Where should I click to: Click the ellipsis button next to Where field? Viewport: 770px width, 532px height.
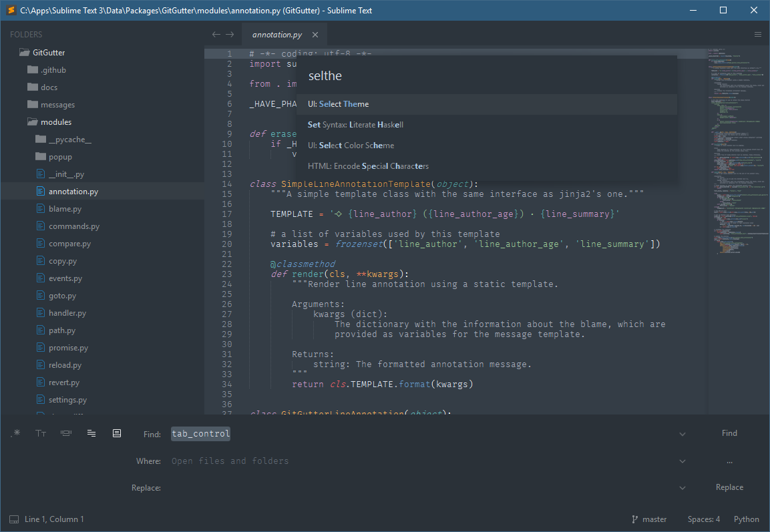click(x=729, y=461)
